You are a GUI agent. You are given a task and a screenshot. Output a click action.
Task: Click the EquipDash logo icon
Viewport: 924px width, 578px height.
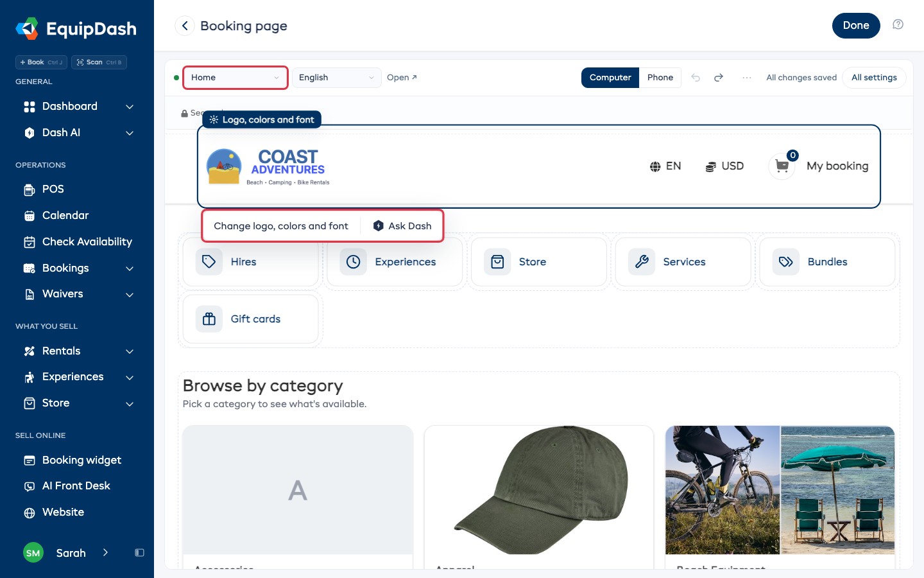pos(27,29)
